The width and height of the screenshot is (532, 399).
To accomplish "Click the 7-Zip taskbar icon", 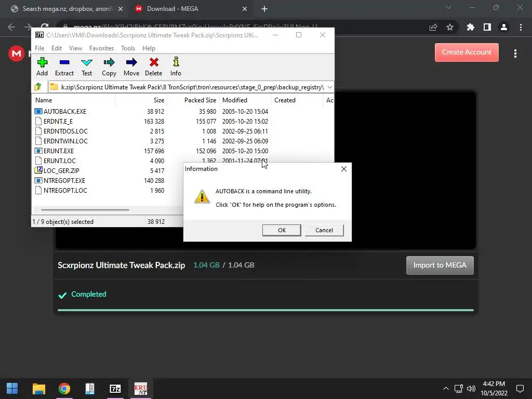I will pyautogui.click(x=115, y=389).
